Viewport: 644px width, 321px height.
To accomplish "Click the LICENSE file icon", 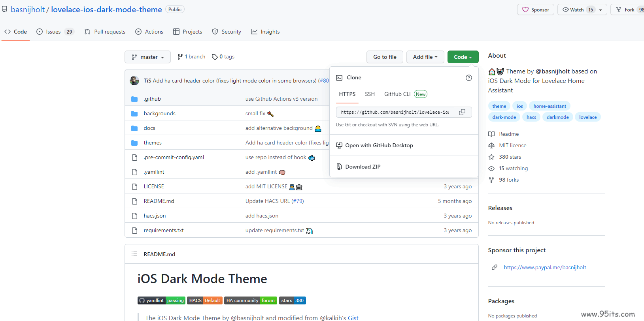I will click(x=134, y=187).
